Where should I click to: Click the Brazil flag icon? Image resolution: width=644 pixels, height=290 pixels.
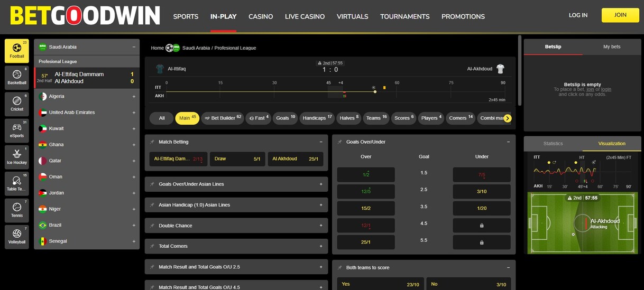[42, 225]
